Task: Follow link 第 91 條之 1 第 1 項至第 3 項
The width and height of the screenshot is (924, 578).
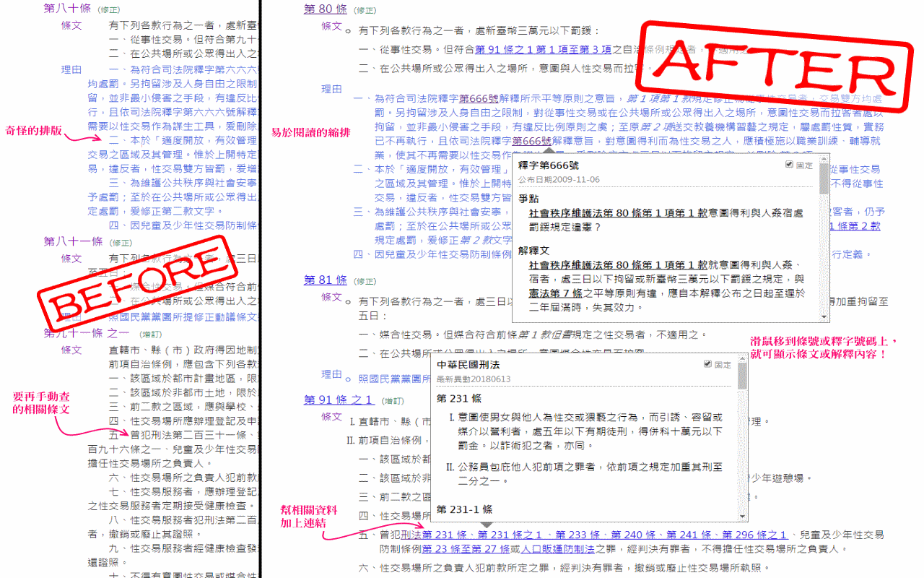Action: tap(543, 50)
